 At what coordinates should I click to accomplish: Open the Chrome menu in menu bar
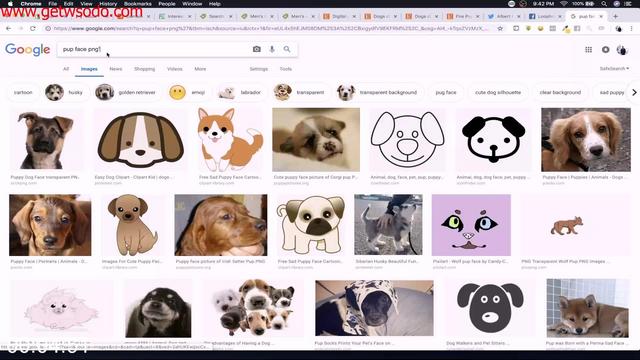(x=31, y=4)
